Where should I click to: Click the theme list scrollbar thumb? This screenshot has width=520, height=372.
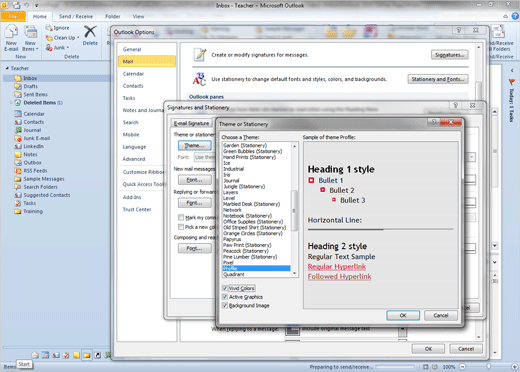click(294, 210)
